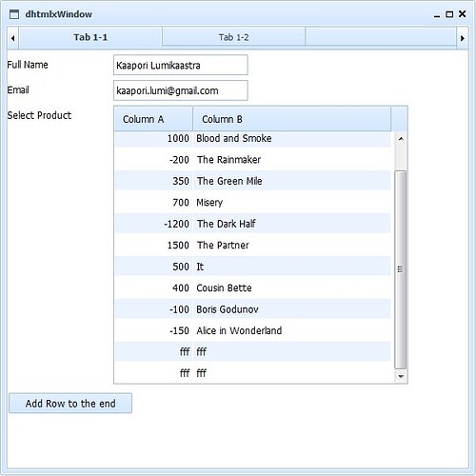Click the 700 value cell
The image size is (476, 476).
[154, 202]
